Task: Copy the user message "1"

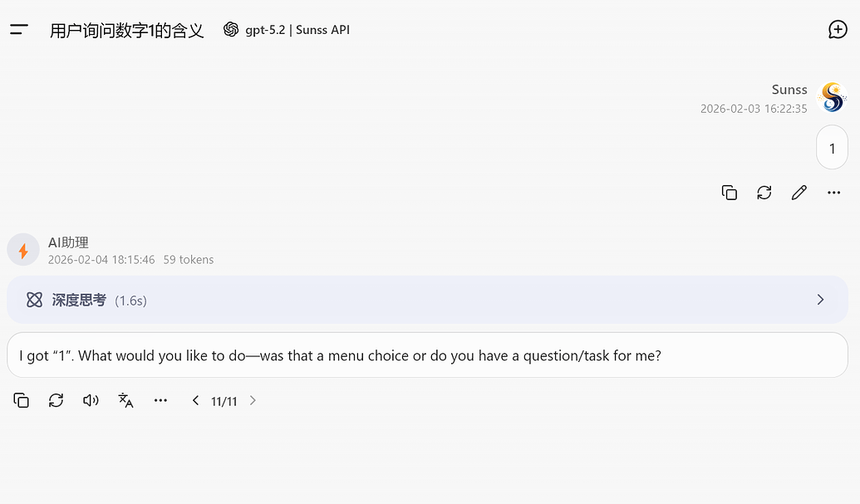Action: tap(729, 193)
